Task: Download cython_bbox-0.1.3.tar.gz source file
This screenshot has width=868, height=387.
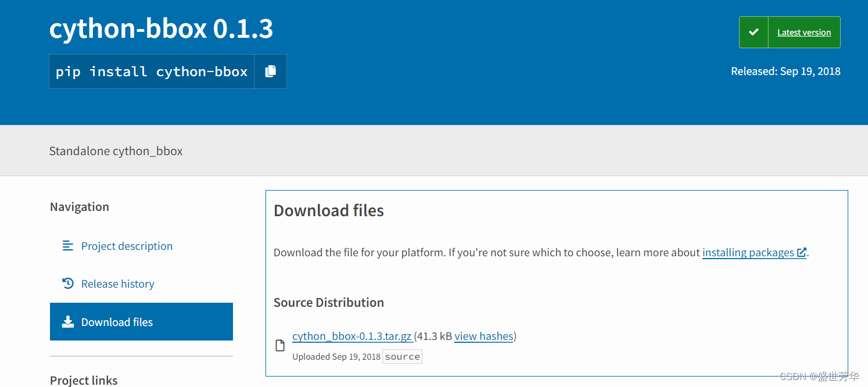Action: (x=352, y=336)
